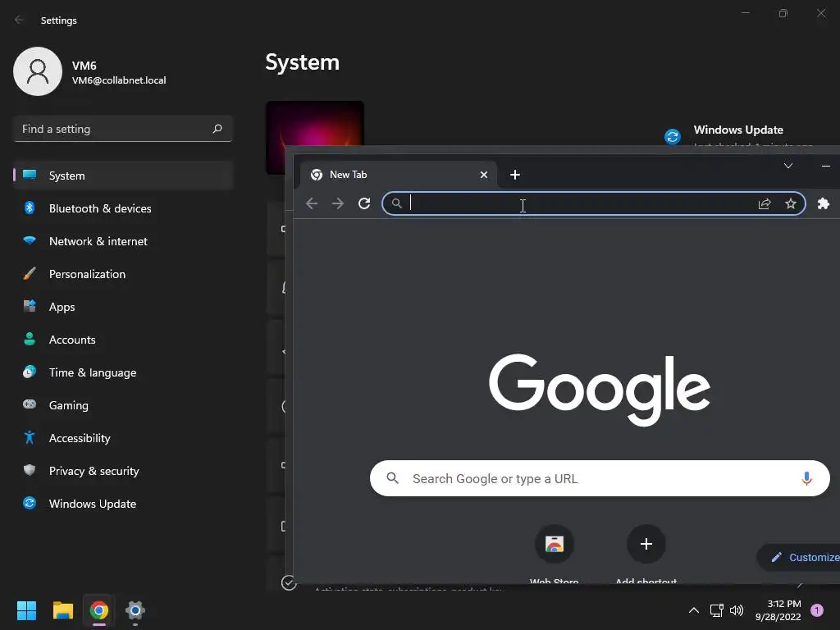The width and height of the screenshot is (840, 630).
Task: Open Apps settings
Action: click(124, 307)
